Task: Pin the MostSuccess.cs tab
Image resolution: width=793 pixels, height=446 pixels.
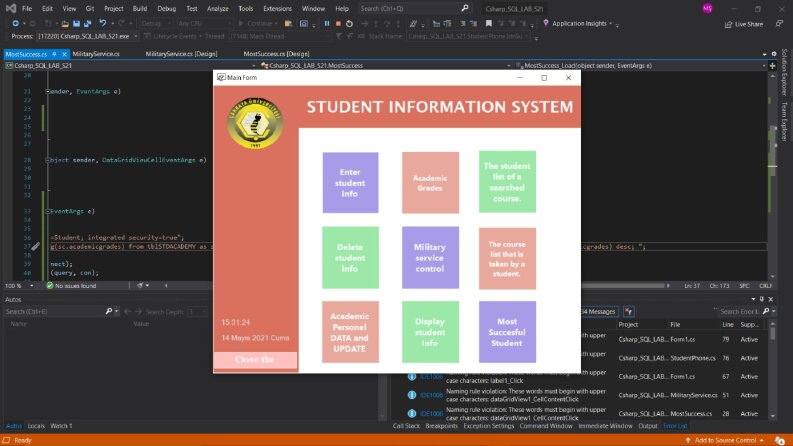Action: [x=54, y=54]
